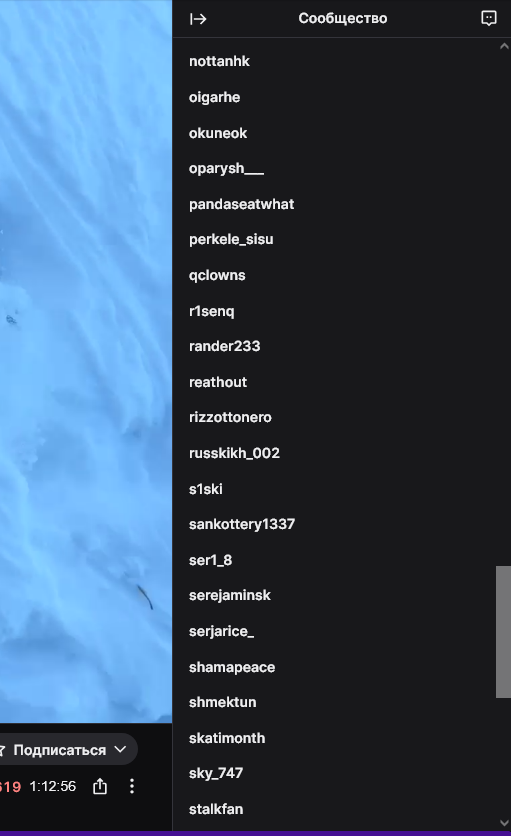Select user russkikh_002
511x836 pixels.
(x=234, y=453)
